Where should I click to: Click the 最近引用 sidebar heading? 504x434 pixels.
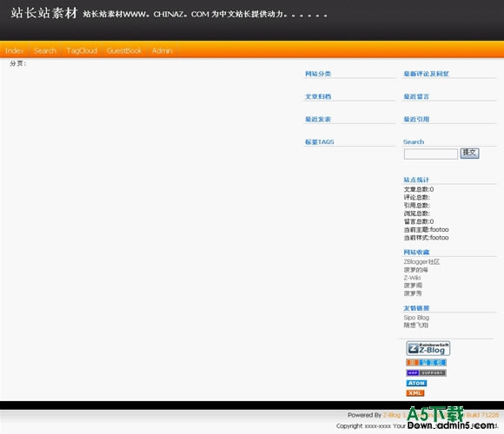(x=416, y=119)
